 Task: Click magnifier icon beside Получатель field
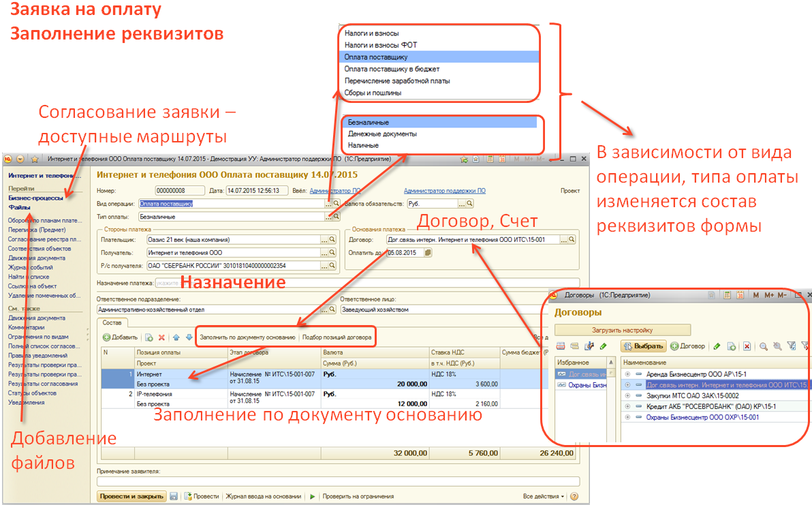[x=333, y=253]
